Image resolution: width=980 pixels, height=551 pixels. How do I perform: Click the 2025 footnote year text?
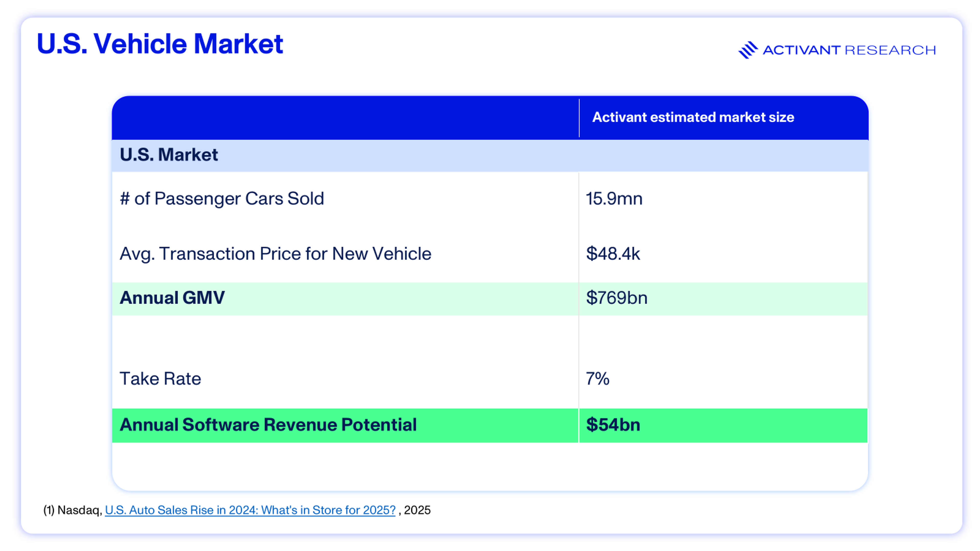click(417, 510)
